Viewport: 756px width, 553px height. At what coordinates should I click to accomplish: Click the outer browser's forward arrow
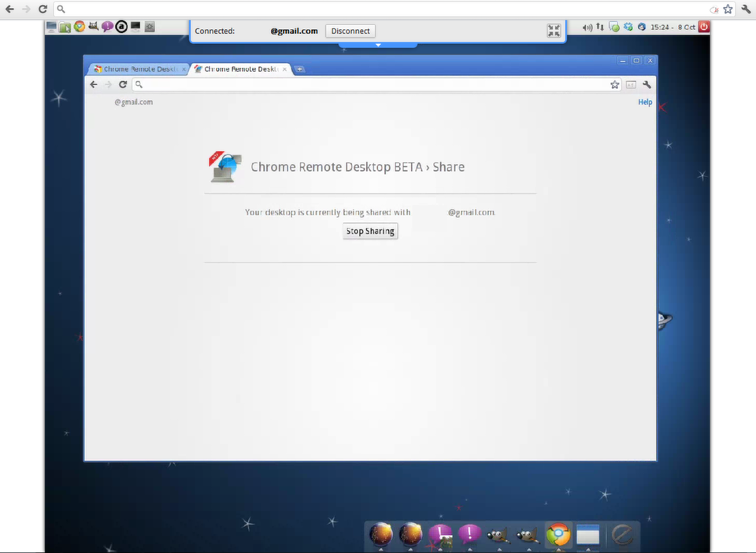[26, 9]
